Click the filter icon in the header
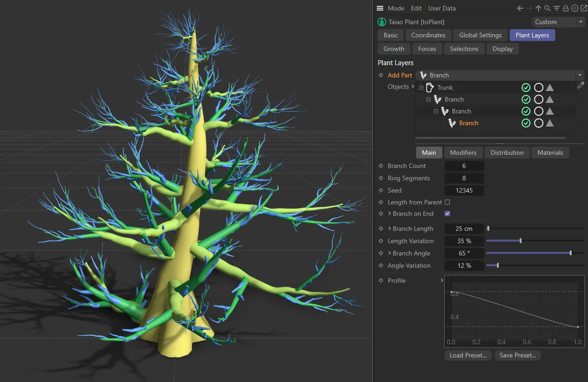 557,8
